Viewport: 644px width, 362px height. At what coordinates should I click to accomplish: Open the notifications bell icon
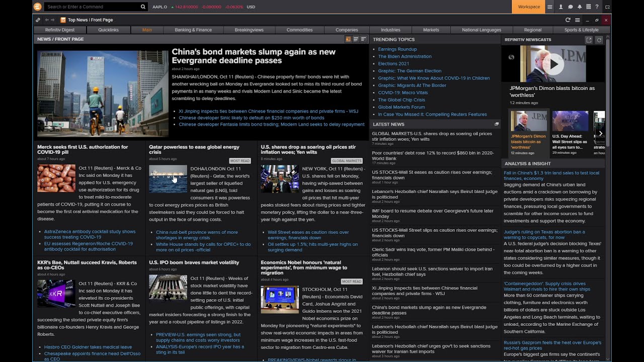pyautogui.click(x=580, y=7)
